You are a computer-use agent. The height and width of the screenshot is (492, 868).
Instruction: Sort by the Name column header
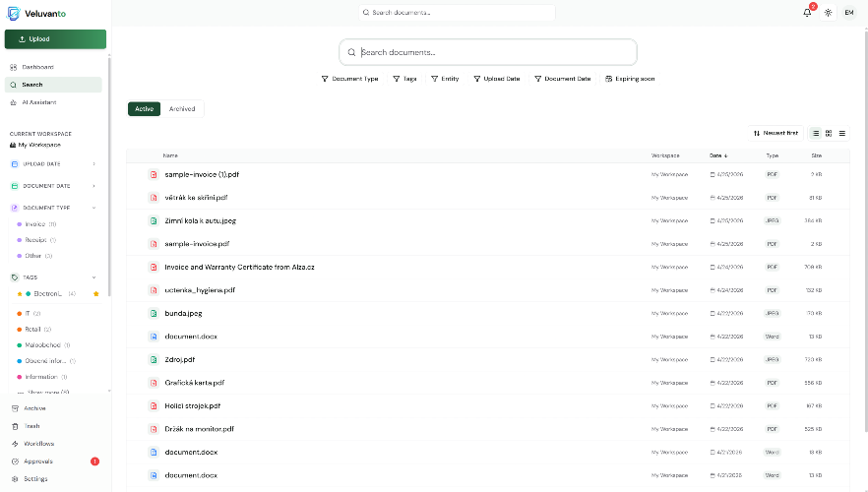coord(170,155)
